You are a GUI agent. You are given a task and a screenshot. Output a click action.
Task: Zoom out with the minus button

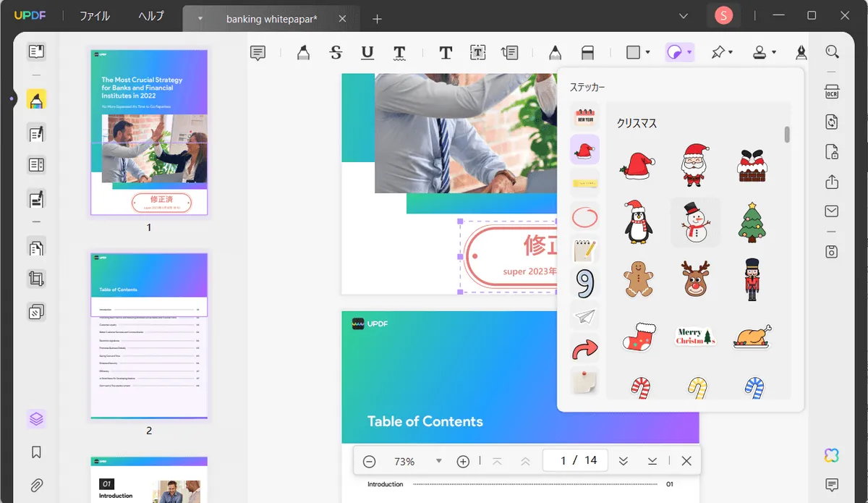370,461
